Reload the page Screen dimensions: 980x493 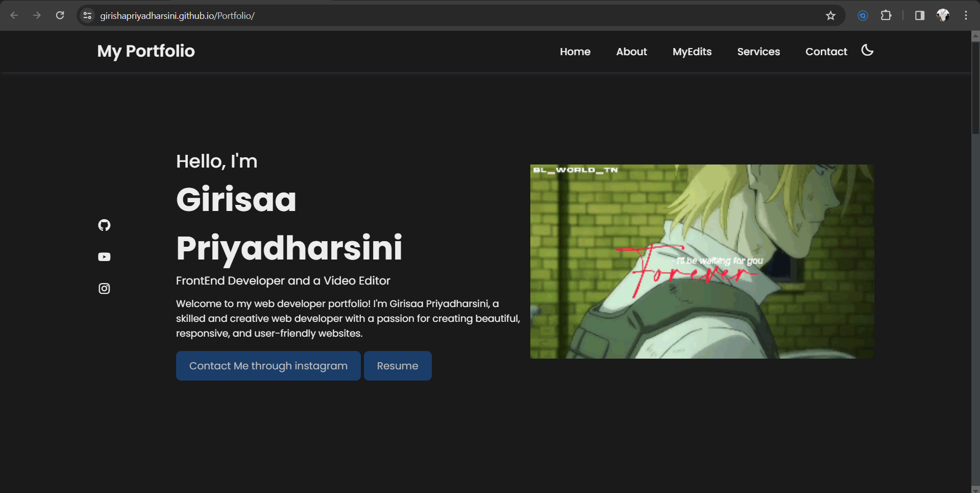point(60,15)
